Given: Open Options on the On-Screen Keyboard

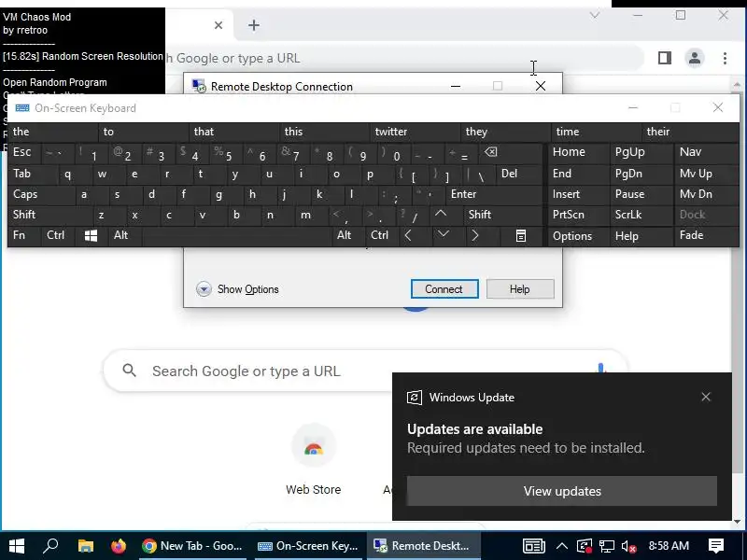Looking at the screenshot, I should click(578, 236).
